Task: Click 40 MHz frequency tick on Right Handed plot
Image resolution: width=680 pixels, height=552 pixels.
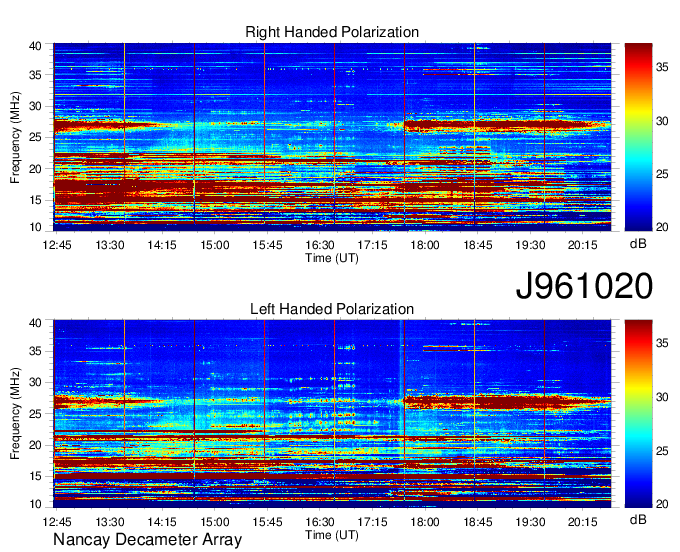Action: click(x=35, y=46)
